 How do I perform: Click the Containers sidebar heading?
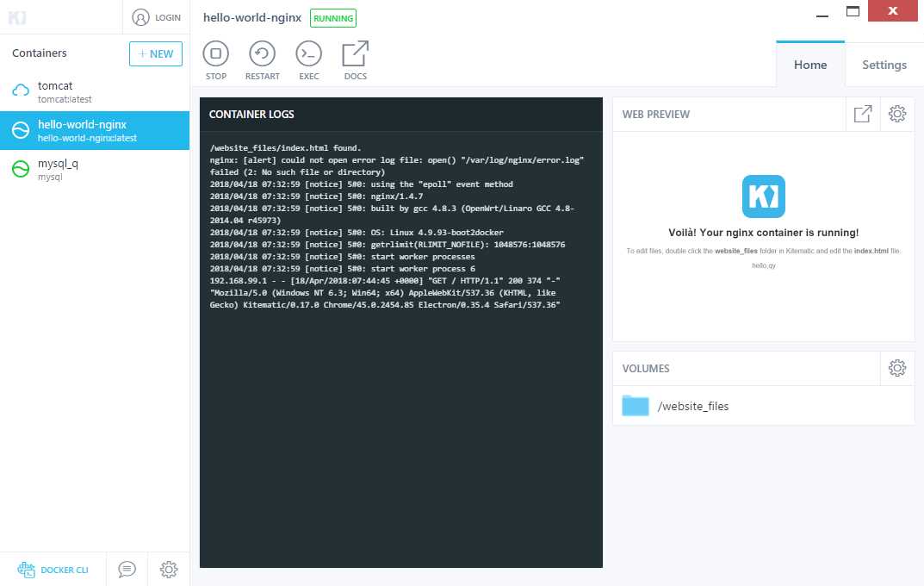[40, 53]
